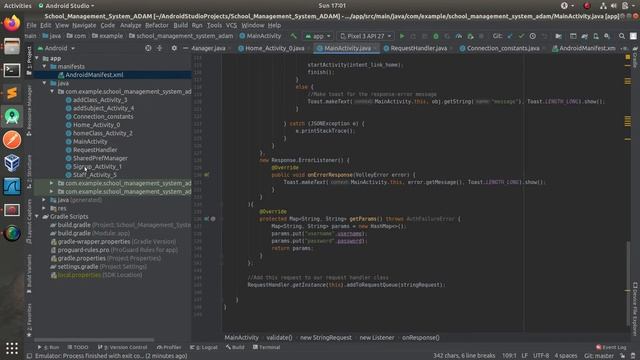The height and width of the screenshot is (360, 640).
Task: Click the Debug app bug icon
Action: tap(436, 36)
